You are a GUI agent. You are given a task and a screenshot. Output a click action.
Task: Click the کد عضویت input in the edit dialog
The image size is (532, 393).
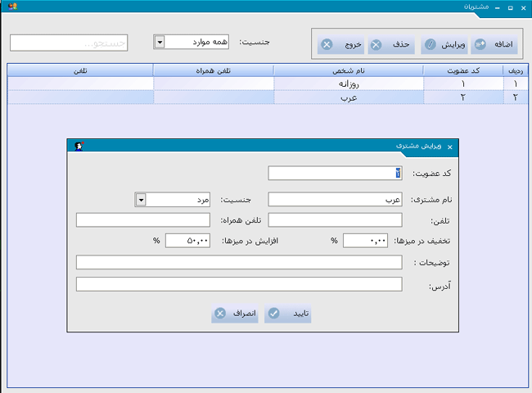[336, 173]
